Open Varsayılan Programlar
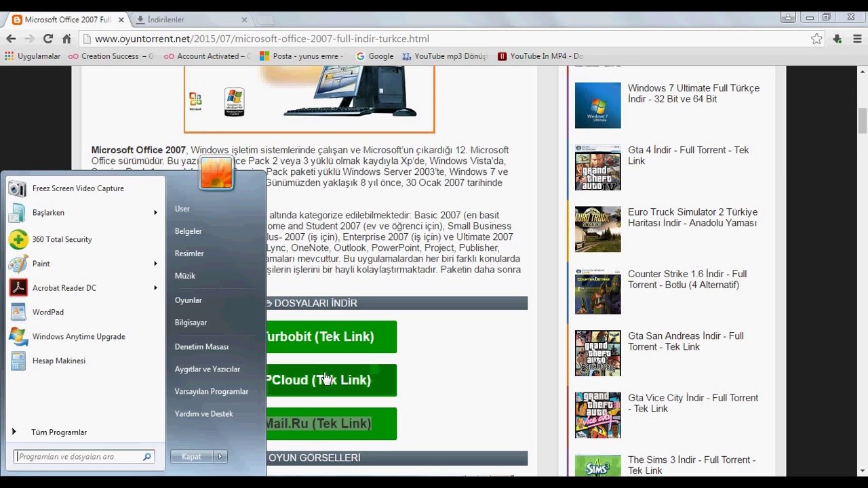The image size is (868, 488). (212, 392)
